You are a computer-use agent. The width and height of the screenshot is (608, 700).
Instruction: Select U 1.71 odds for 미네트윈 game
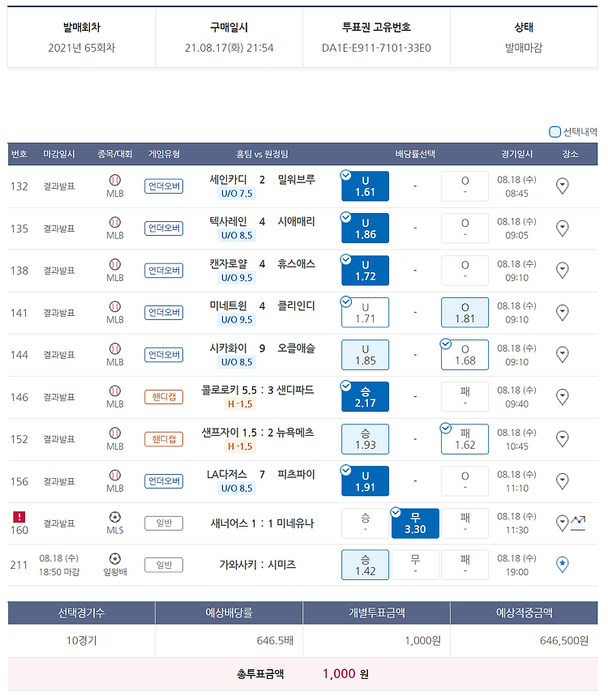pyautogui.click(x=365, y=313)
